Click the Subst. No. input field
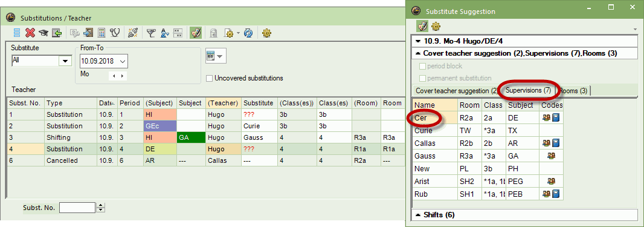The width and height of the screenshot is (644, 227). [77, 208]
